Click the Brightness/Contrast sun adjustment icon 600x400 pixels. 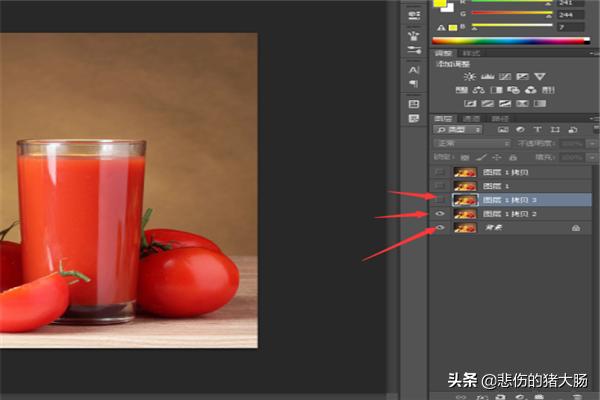(x=470, y=77)
